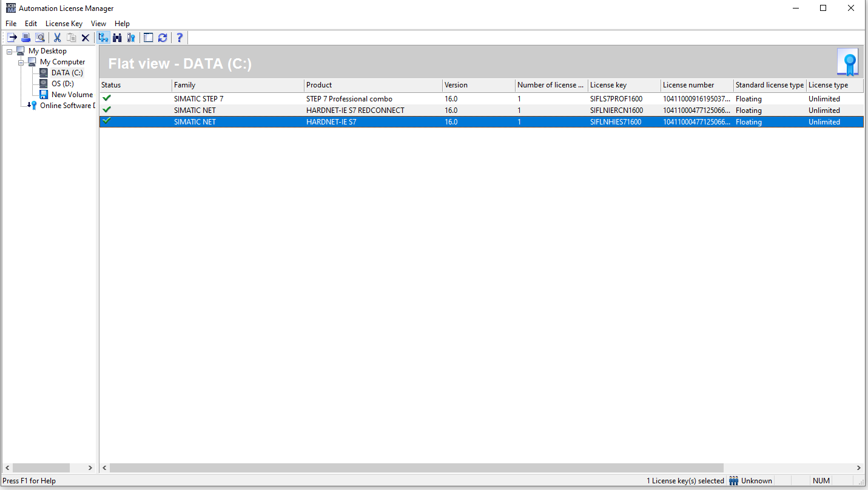This screenshot has height=490, width=868.
Task: Open Print Preview from the toolbar
Action: coord(40,38)
